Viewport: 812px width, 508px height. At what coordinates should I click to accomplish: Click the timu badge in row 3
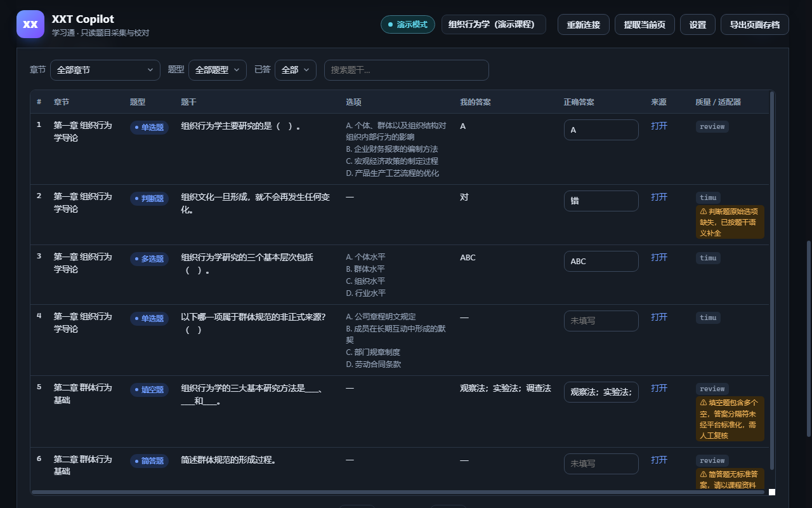(708, 258)
